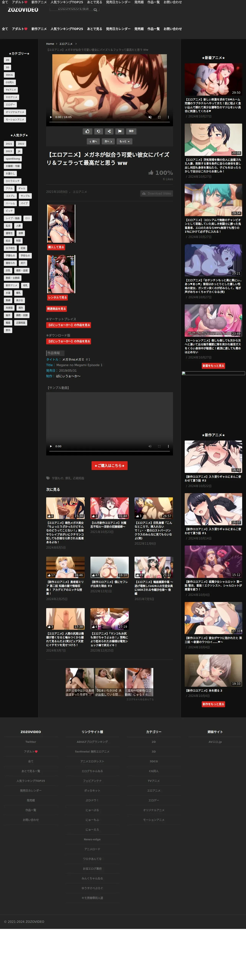Click the search magnifier icon
The width and height of the screenshot is (246, 980).
[95, 10]
